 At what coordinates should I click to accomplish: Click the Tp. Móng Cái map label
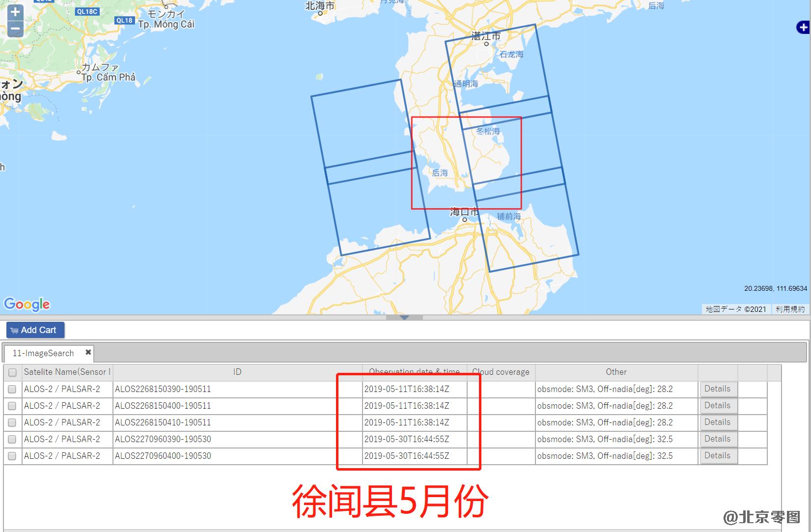pos(167,25)
